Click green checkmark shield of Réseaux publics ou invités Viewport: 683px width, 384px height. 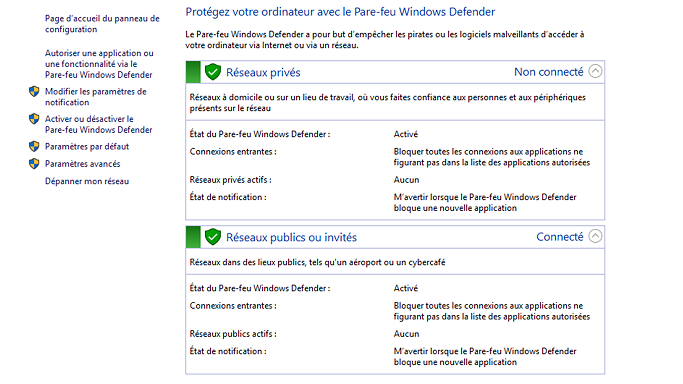pos(213,237)
